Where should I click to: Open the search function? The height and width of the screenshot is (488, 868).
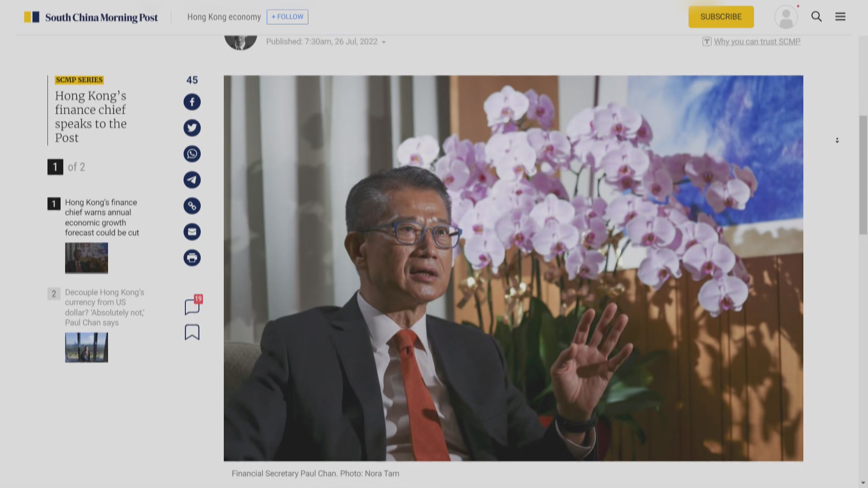(x=816, y=17)
